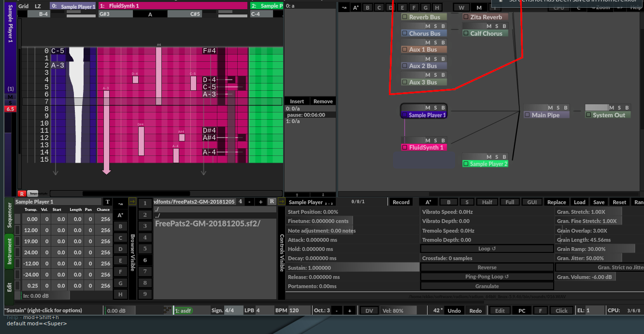The height and width of the screenshot is (334, 644).
Task: Adjust the Sustain slider
Action: 353,267
